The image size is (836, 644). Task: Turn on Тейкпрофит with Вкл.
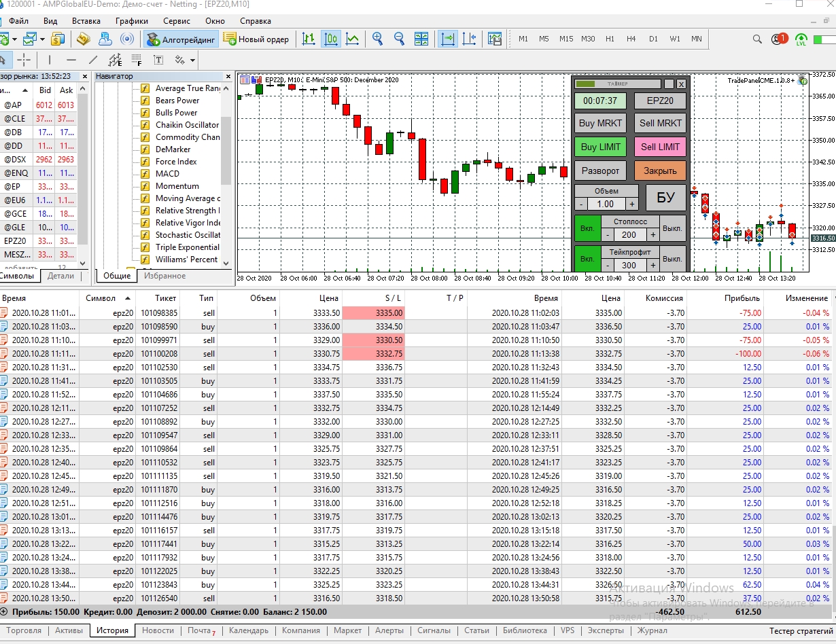(587, 259)
